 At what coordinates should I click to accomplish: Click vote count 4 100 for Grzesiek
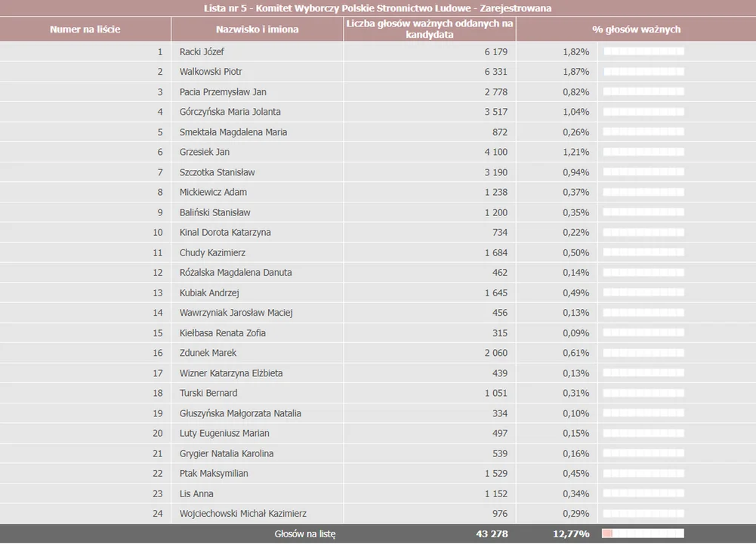(496, 152)
